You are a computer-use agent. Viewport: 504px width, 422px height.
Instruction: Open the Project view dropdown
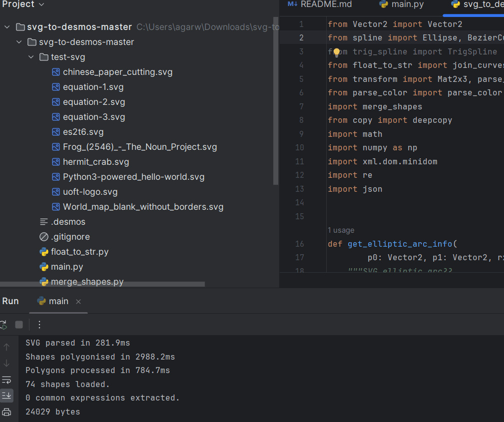(x=41, y=4)
